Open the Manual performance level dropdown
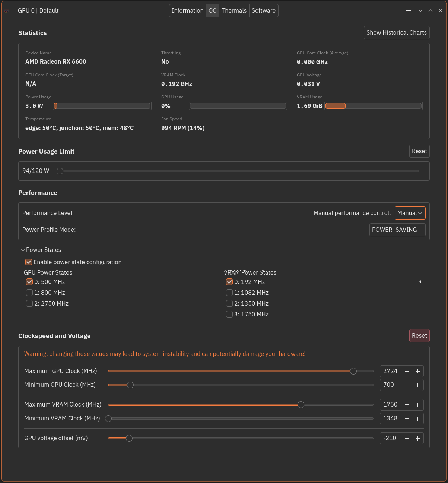Screen dimensions: 448x483 (x=410, y=213)
